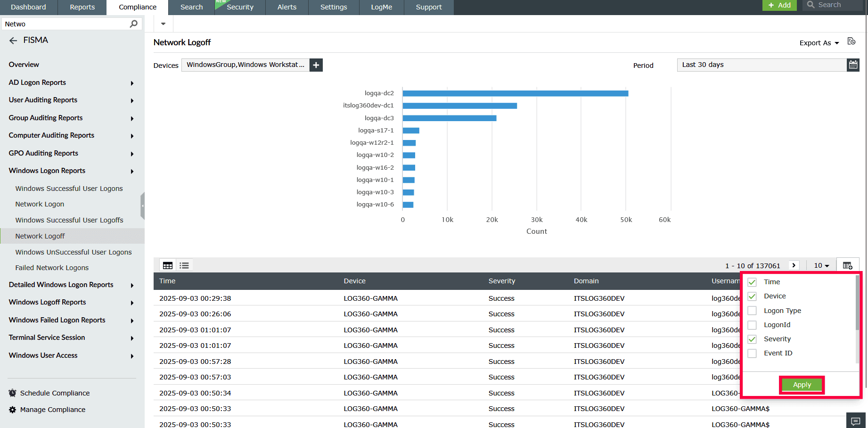Click the logqa-dc2 bar in the chart
The width and height of the screenshot is (868, 428).
tap(515, 93)
